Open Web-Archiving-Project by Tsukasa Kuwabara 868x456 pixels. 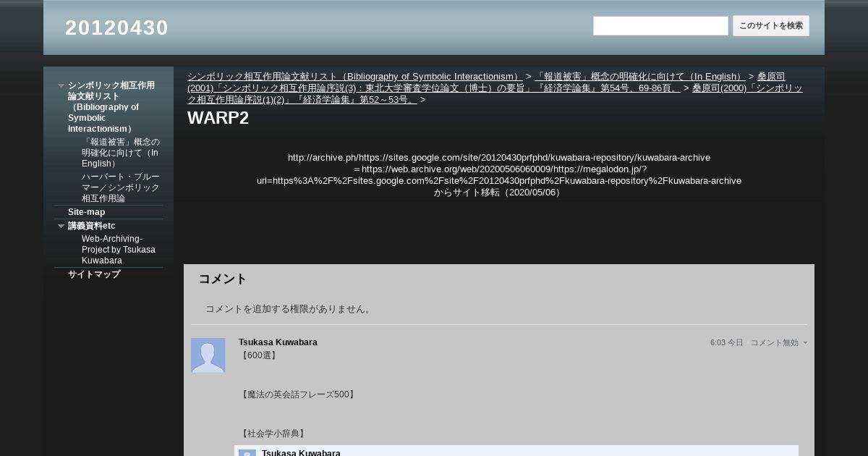[119, 250]
